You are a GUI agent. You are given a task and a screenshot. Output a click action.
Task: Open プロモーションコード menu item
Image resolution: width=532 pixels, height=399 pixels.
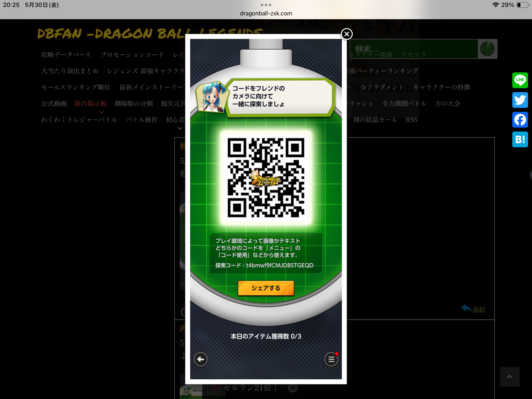(133, 54)
